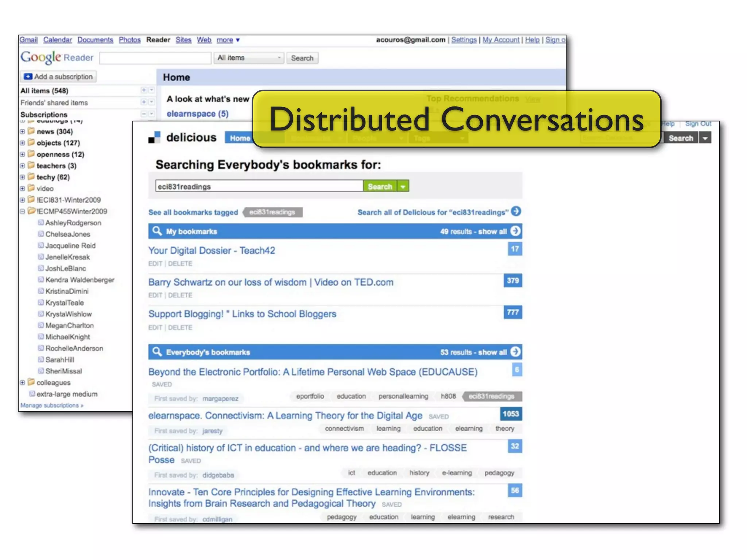Screen dimensions: 747x560
Task: Click the 379 saves count badge
Action: pyautogui.click(x=513, y=280)
